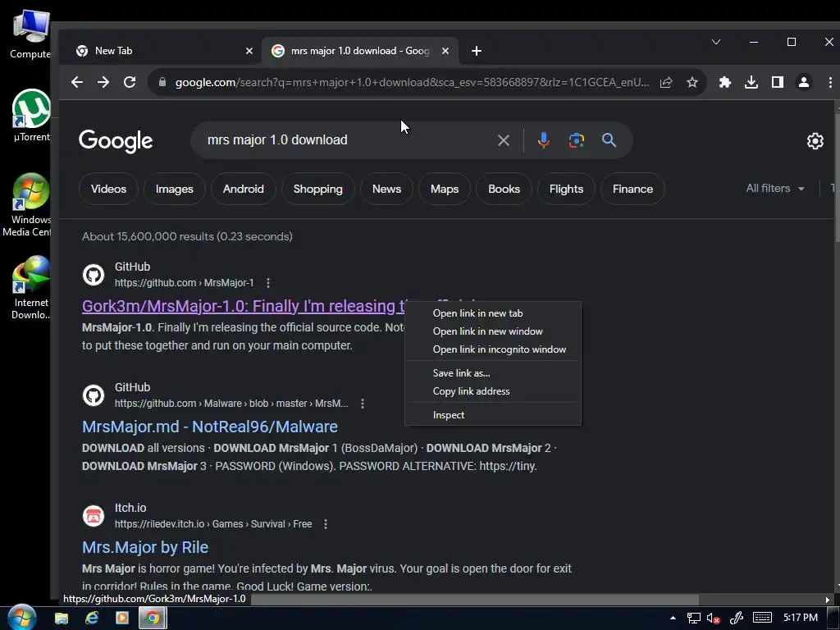Open the Chrome profile avatar
The image size is (840, 630).
(x=804, y=83)
